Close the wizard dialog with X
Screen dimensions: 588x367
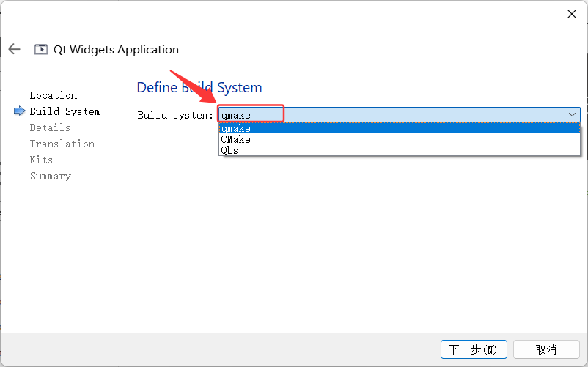(x=571, y=14)
